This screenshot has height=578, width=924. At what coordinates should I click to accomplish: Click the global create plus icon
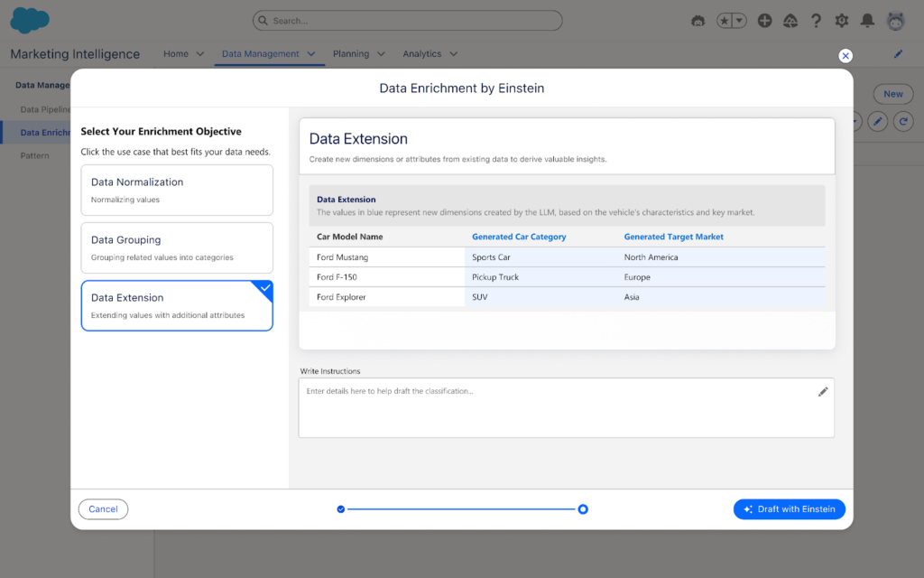click(764, 20)
